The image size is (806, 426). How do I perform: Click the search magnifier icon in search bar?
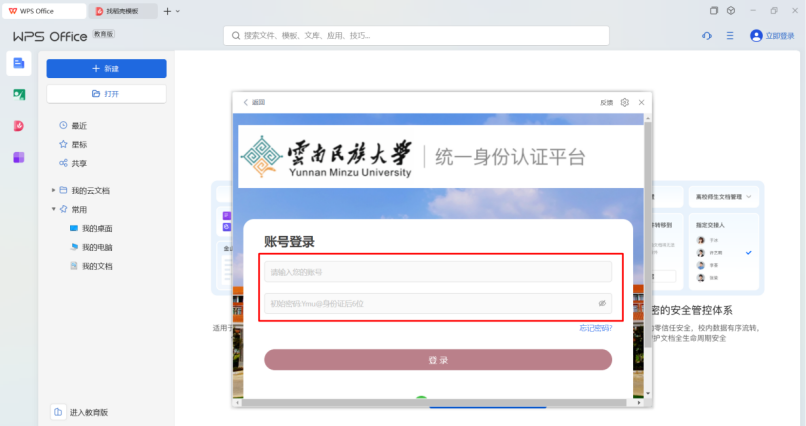[236, 36]
